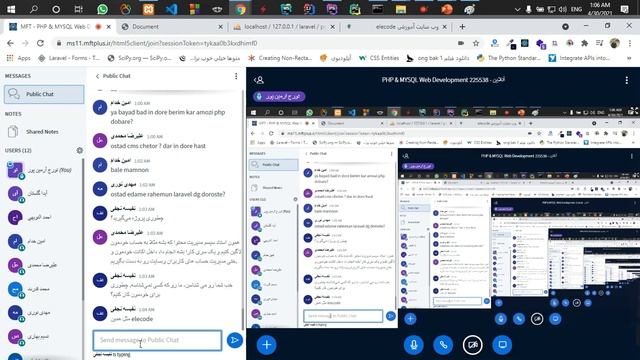Click the ENG language indicator

click(x=576, y=9)
